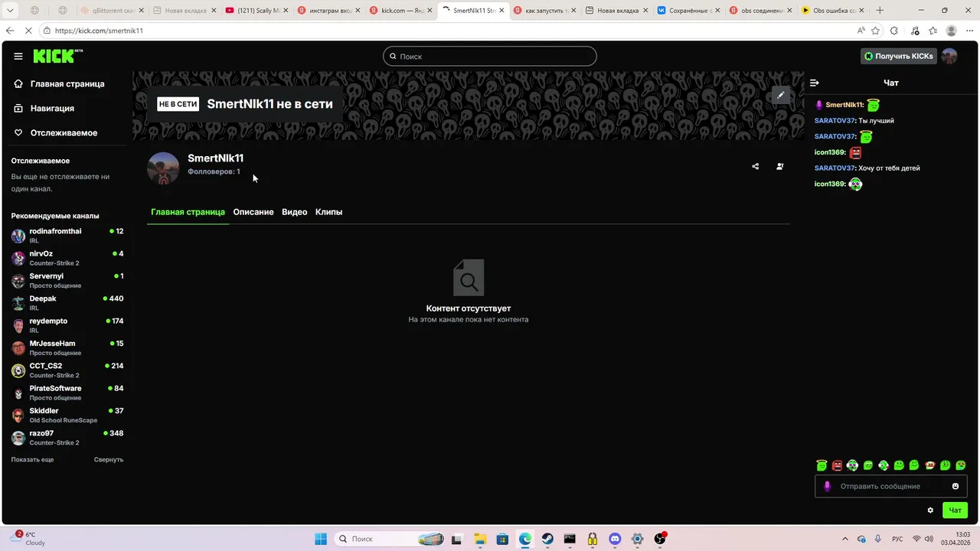Open File Explorer from the taskbar
The height and width of the screenshot is (551, 980).
480,539
